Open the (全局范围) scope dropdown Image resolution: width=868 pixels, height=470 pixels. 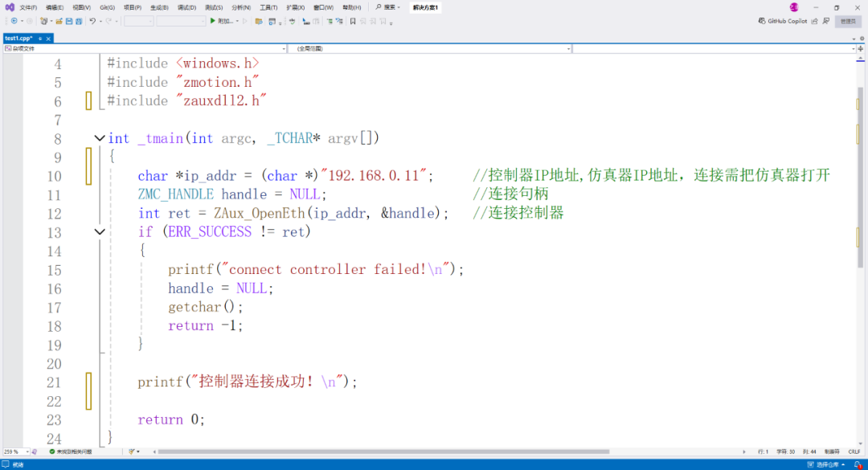[430, 48]
